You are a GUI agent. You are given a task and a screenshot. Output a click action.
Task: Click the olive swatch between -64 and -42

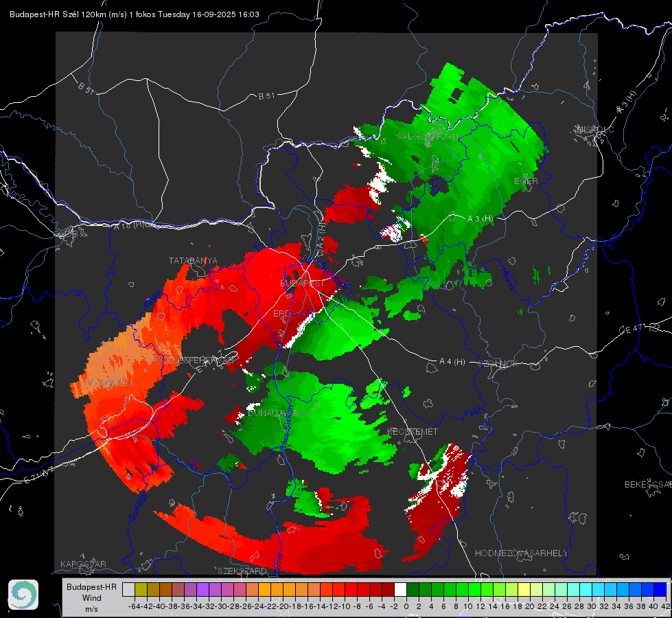pyautogui.click(x=141, y=590)
